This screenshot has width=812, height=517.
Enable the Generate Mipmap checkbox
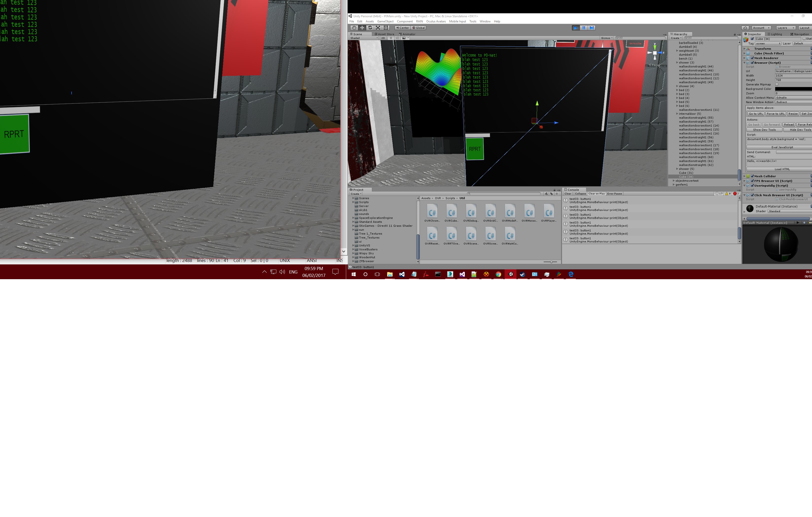(777, 85)
